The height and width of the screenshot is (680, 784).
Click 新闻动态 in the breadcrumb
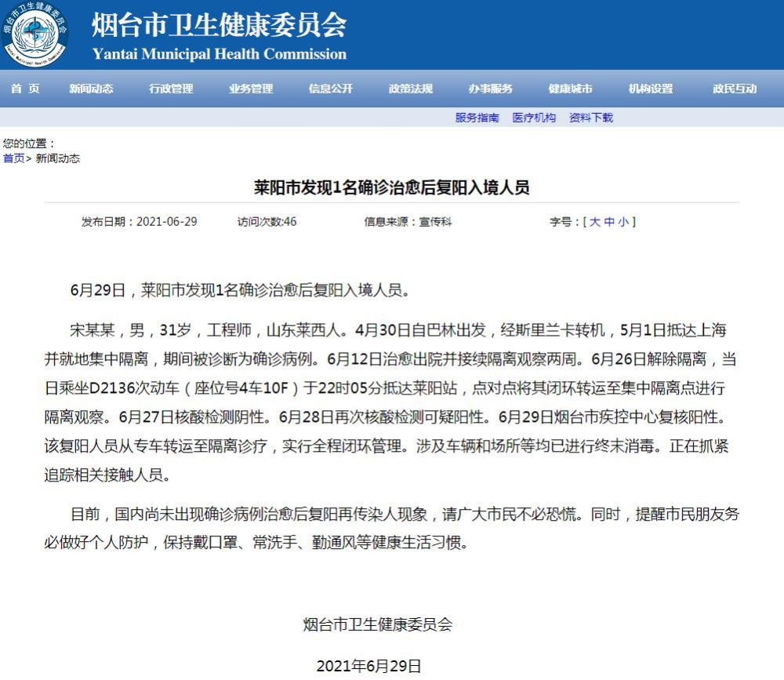pyautogui.click(x=57, y=158)
